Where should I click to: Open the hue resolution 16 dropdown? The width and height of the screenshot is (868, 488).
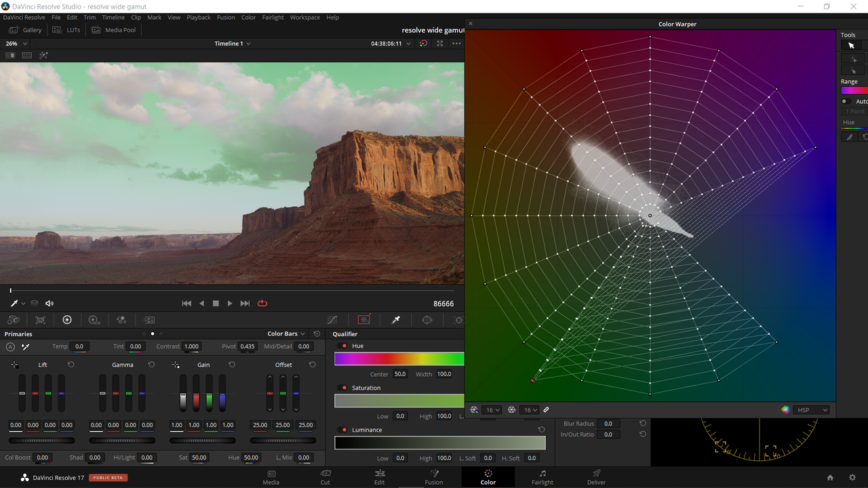[x=493, y=410]
